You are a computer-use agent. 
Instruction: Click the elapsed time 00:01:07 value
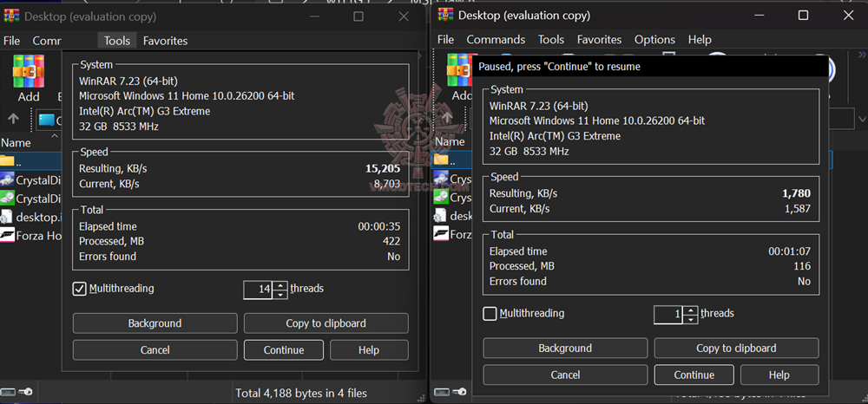coord(789,251)
